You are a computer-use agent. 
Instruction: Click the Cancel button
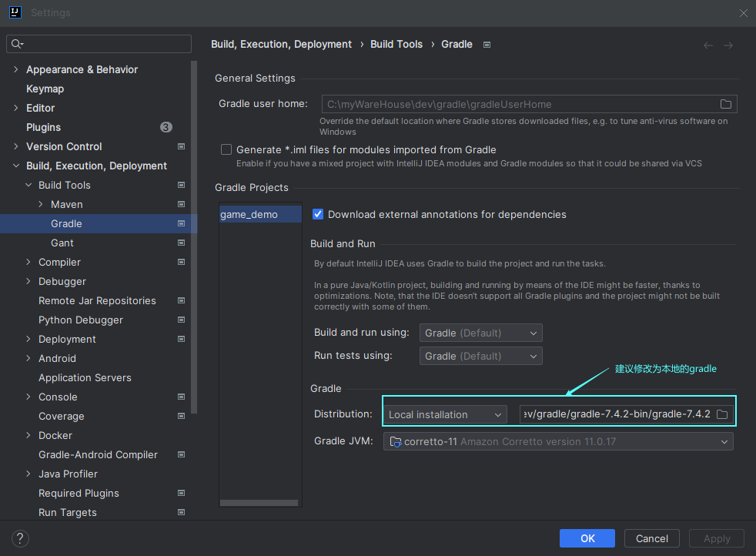(652, 538)
